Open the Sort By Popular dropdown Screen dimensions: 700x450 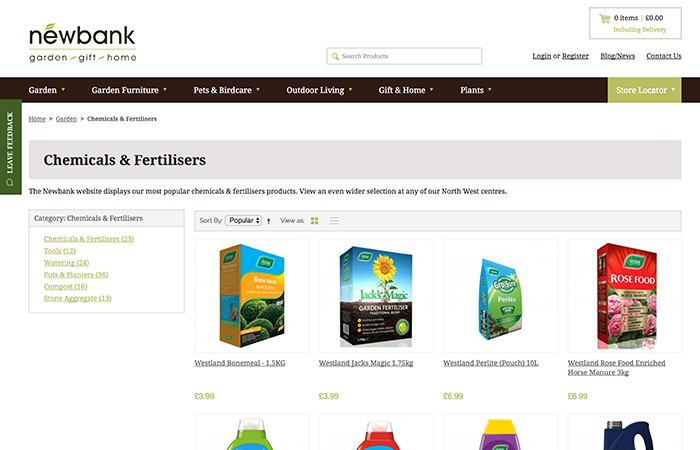[x=243, y=221]
